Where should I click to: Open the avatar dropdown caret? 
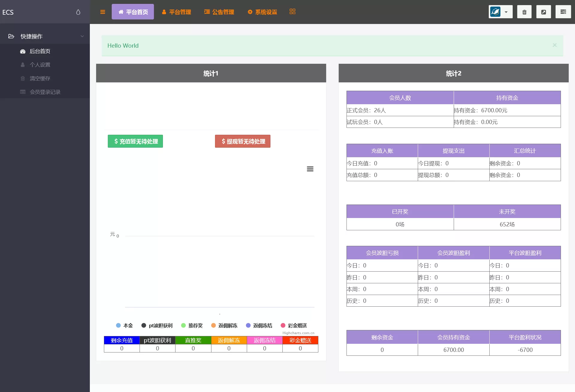tap(506, 12)
